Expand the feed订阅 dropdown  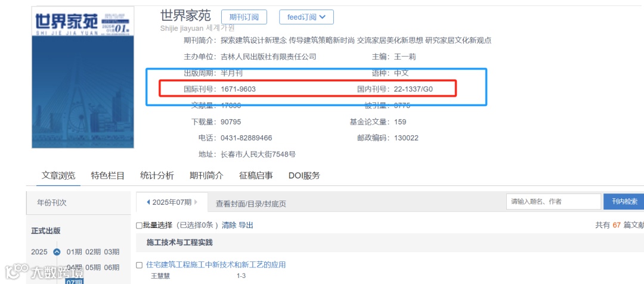[306, 17]
